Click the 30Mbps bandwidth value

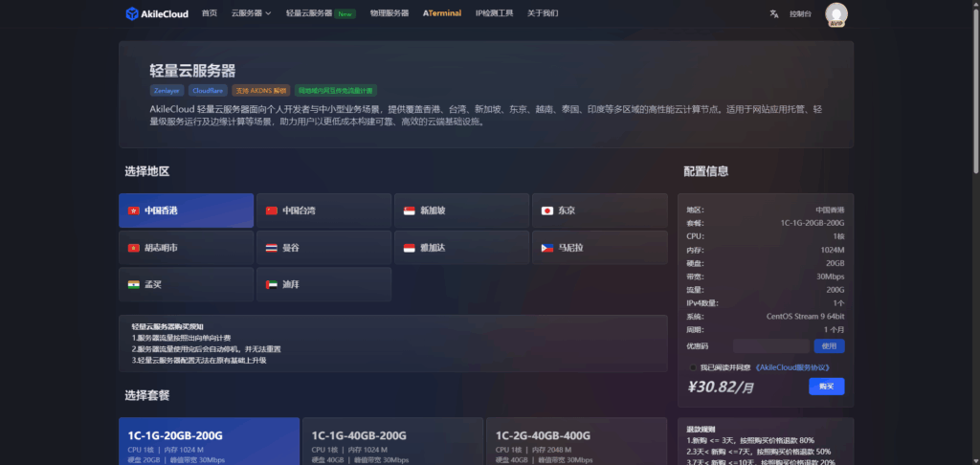(x=830, y=277)
